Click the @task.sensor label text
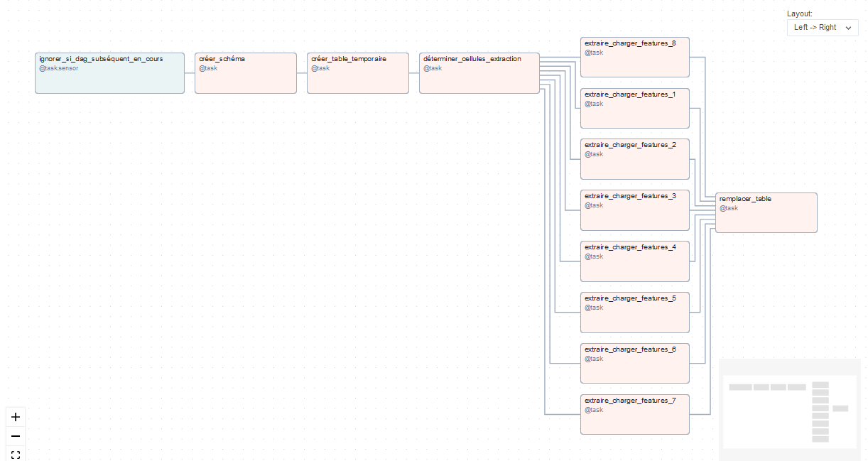Screen dimensions: 868x461 point(59,68)
